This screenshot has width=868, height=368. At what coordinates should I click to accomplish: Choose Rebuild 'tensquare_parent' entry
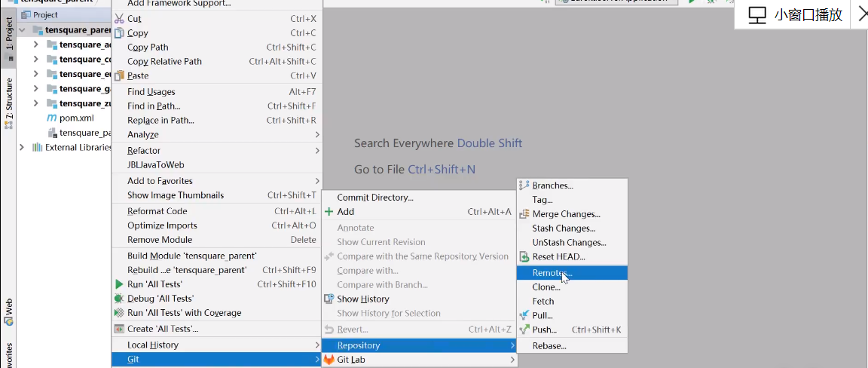tap(216, 270)
